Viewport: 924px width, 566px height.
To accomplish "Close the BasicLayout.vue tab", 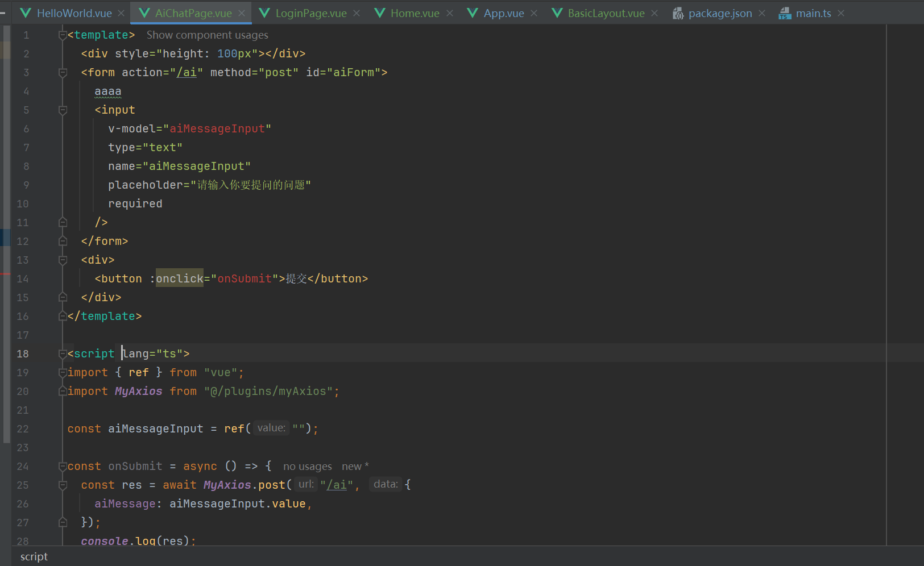I will (x=654, y=13).
